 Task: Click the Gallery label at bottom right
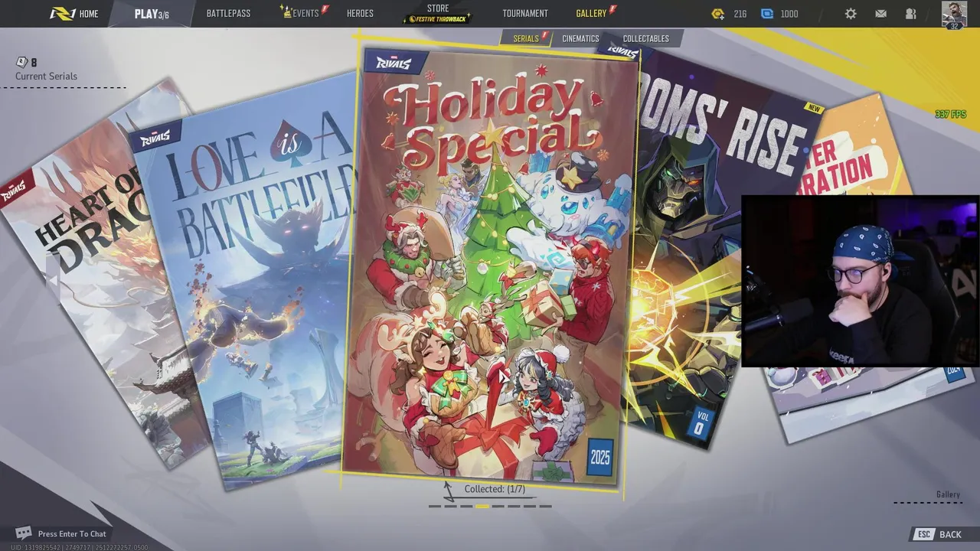(948, 494)
